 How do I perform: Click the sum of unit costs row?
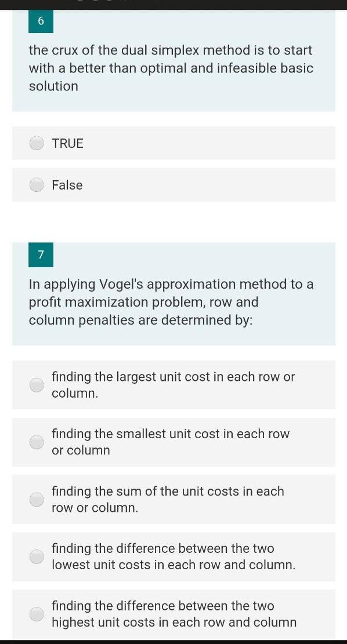pyautogui.click(x=174, y=499)
